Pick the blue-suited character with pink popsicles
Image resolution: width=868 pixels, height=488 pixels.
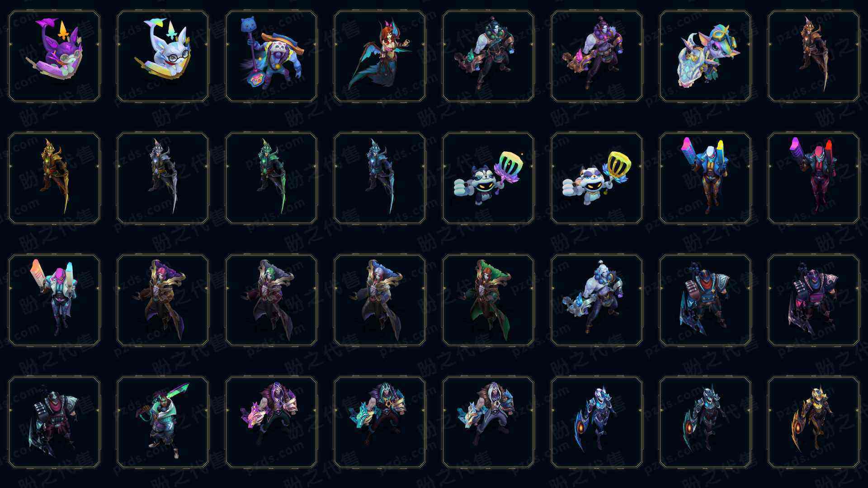pos(705,178)
